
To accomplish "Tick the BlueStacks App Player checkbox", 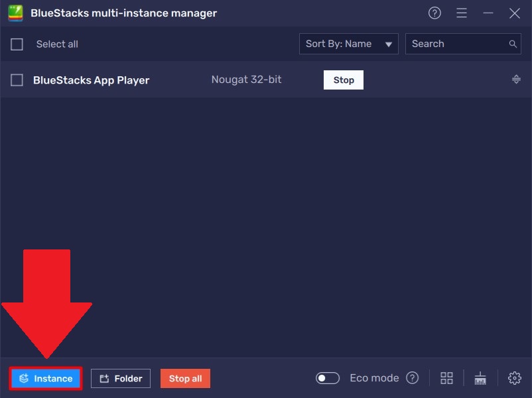I will (x=17, y=80).
